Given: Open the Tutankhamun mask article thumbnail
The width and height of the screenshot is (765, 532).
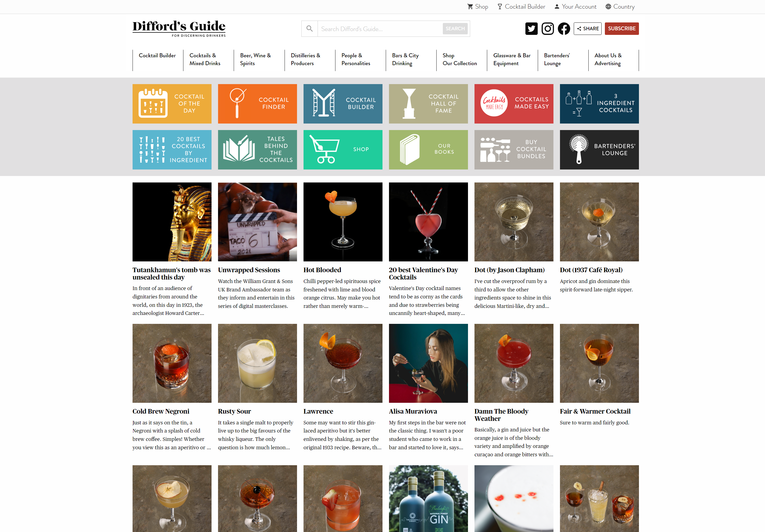Looking at the screenshot, I should pos(172,222).
